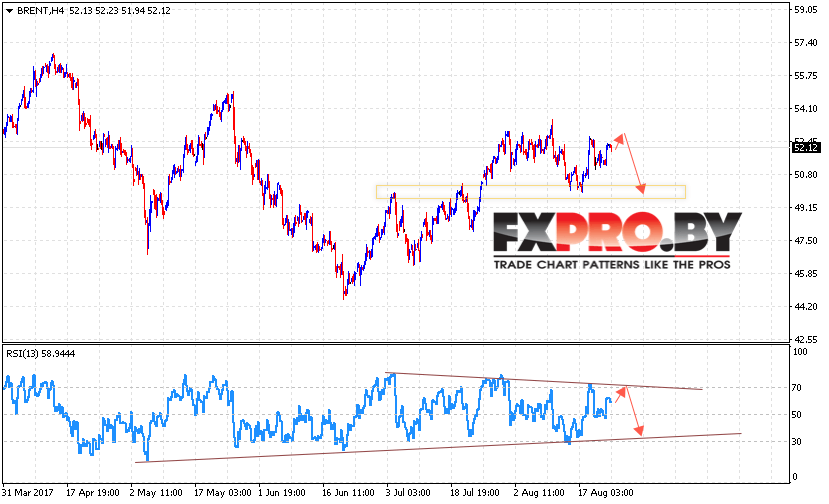Click the 16 Jun 11:00 date label
The height and width of the screenshot is (504, 829).
coord(348,492)
